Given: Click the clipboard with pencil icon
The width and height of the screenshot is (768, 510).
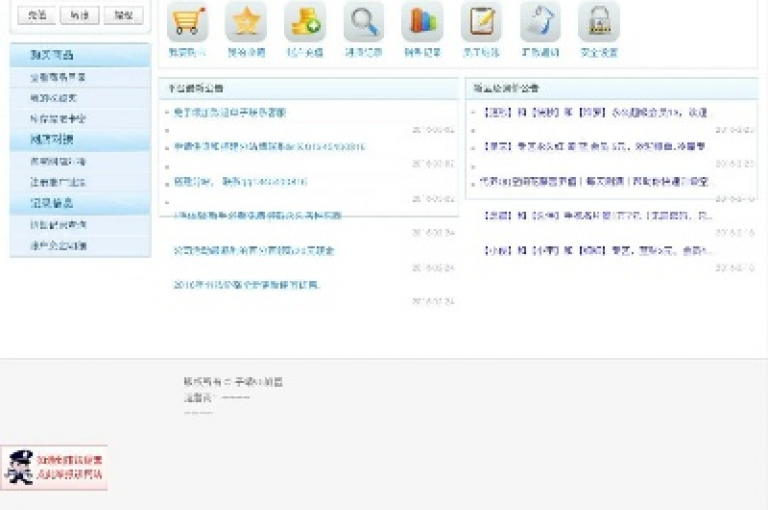Looking at the screenshot, I should [x=481, y=22].
